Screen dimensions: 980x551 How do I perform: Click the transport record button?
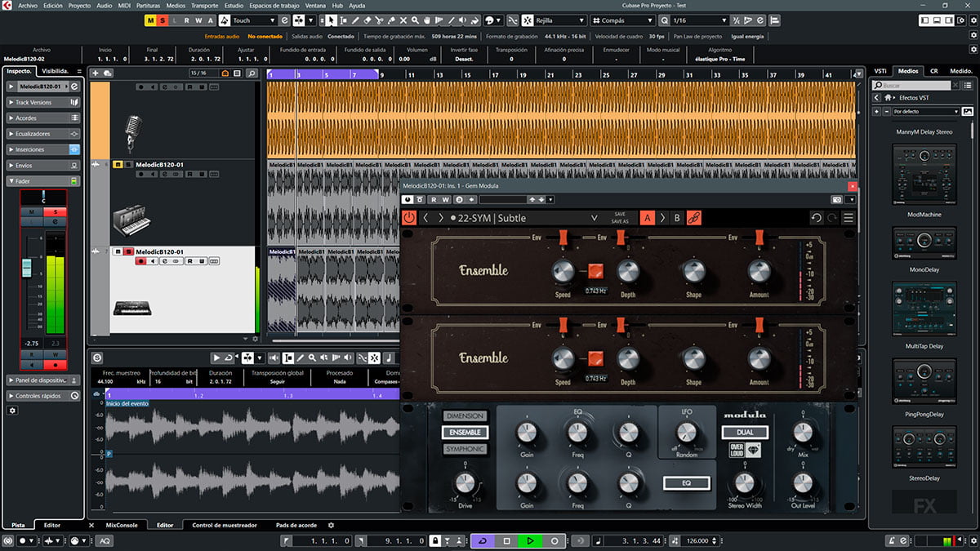pyautogui.click(x=554, y=540)
